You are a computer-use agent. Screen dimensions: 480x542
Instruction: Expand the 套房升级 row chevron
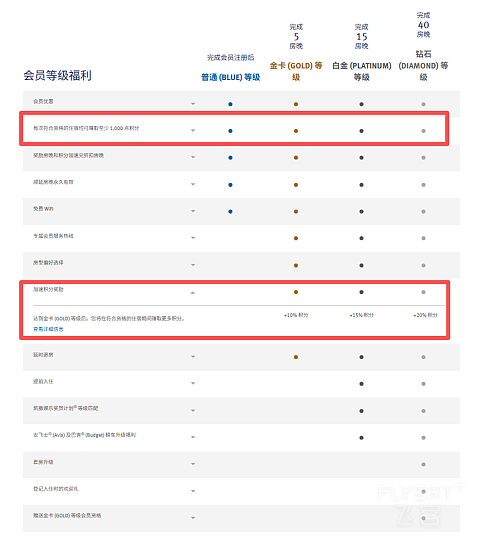coord(193,464)
